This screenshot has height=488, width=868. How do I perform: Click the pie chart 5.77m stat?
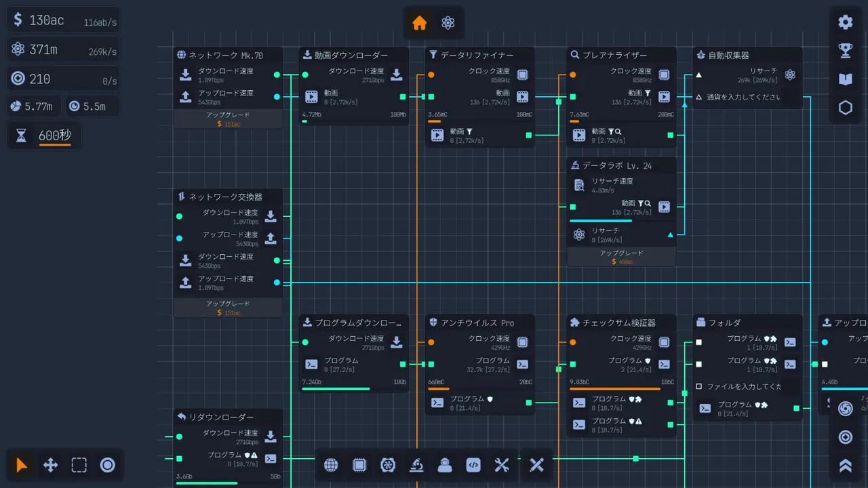click(34, 106)
